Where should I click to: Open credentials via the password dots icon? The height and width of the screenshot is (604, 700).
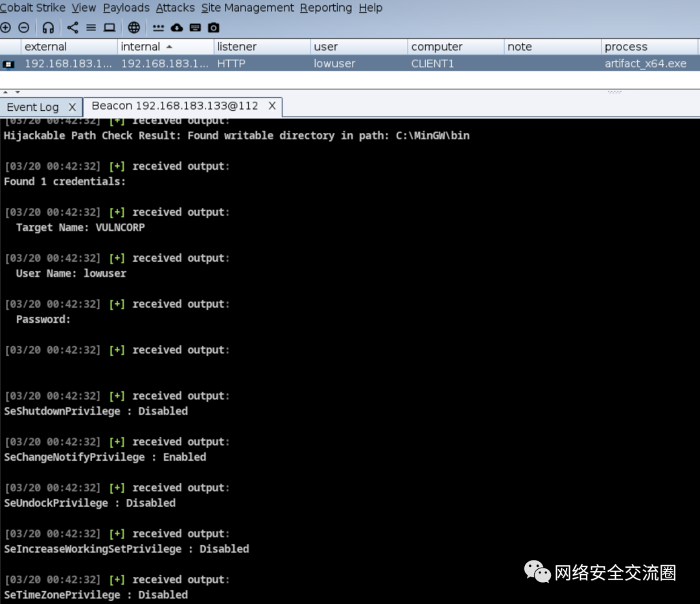tap(159, 28)
